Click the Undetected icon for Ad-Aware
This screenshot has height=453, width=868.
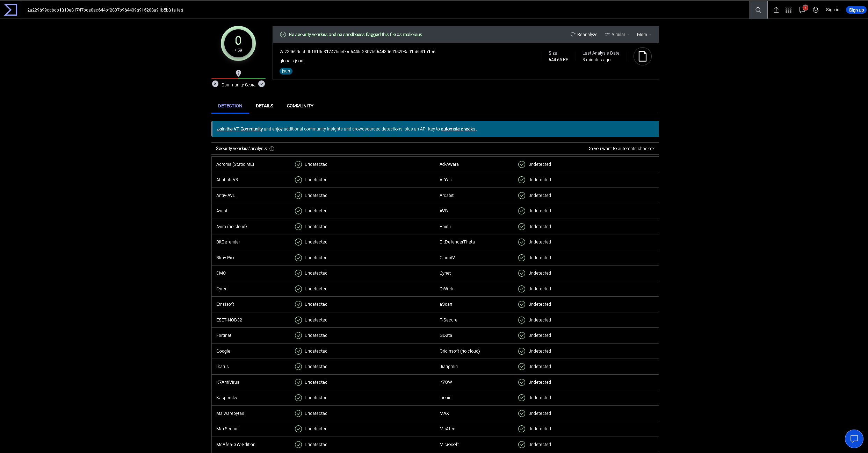coord(521,164)
